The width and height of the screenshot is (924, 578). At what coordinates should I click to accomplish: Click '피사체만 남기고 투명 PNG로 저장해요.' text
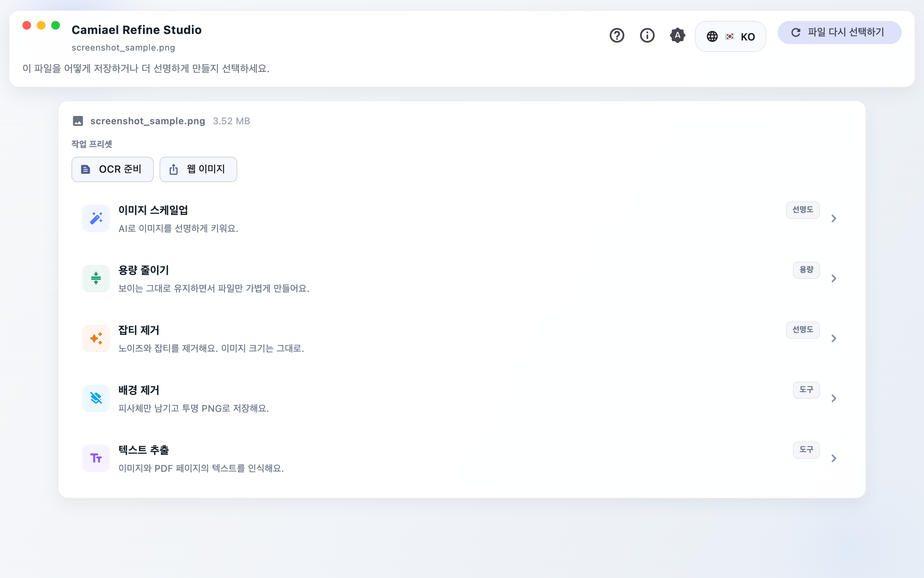193,409
